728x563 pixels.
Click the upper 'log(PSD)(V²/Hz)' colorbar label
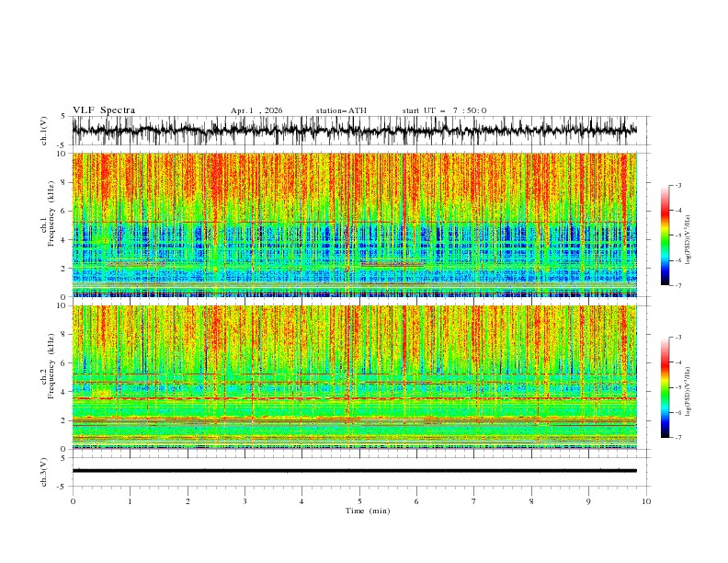pos(688,240)
